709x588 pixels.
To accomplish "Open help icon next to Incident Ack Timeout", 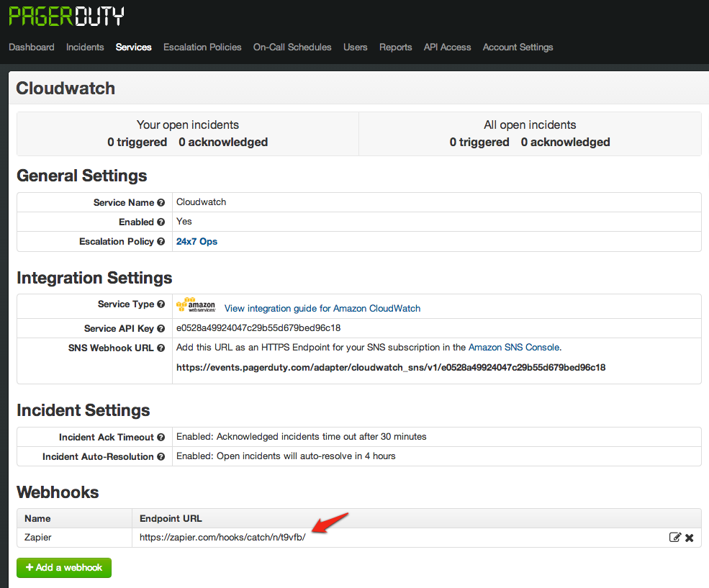I will 161,437.
